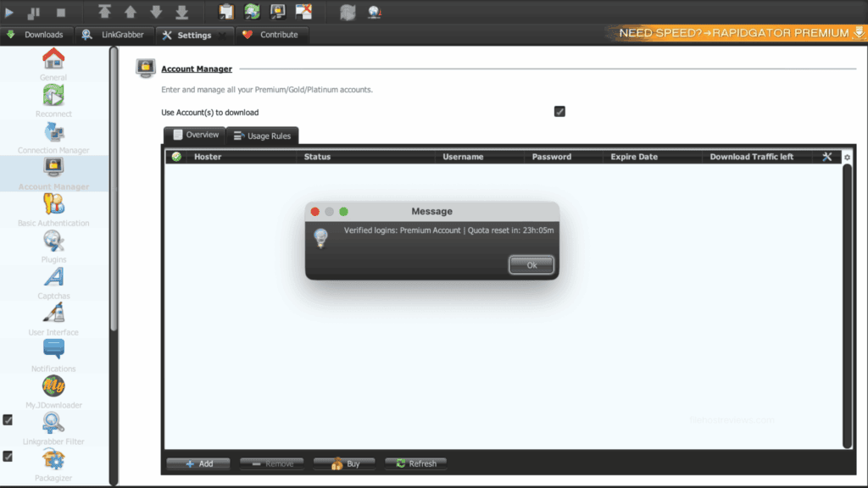Open Reconnect settings in sidebar
This screenshot has width=868, height=488.
click(53, 102)
